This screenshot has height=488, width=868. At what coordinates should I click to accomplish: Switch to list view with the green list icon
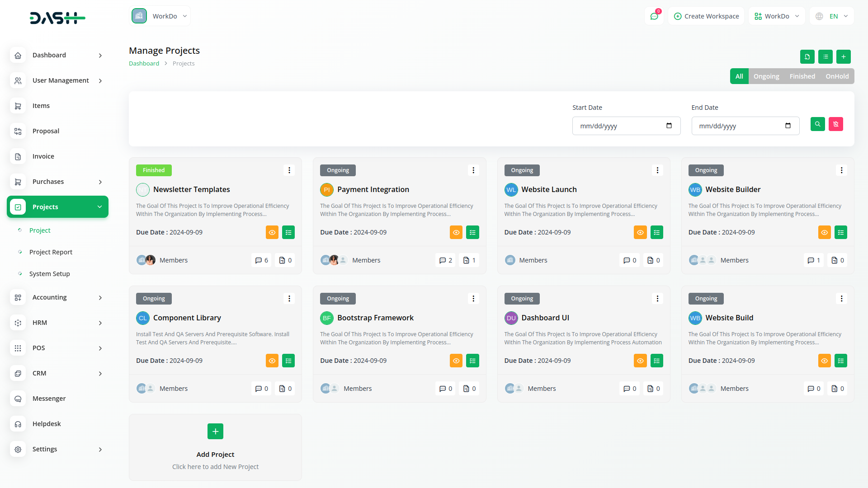825,56
